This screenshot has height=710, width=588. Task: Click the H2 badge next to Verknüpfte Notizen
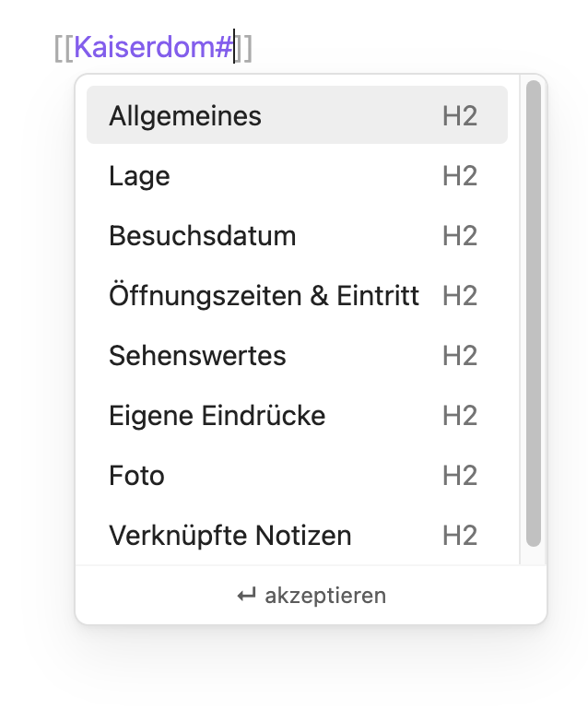tap(460, 535)
